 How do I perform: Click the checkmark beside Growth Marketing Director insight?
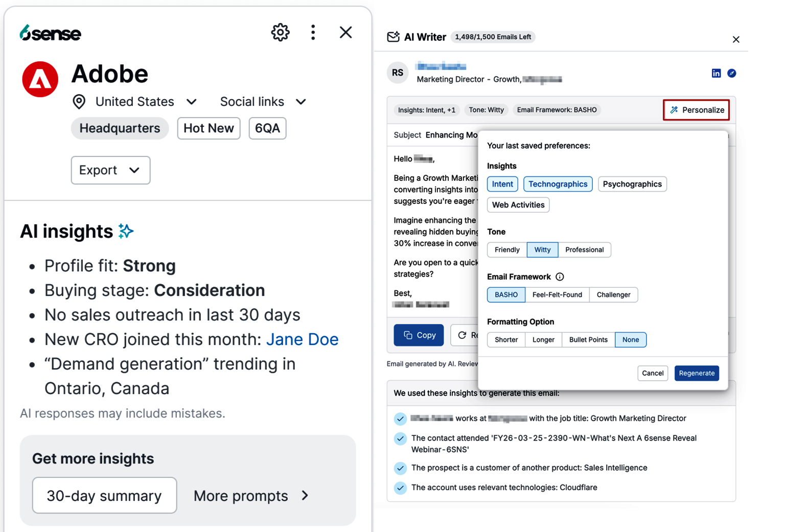[x=400, y=419]
